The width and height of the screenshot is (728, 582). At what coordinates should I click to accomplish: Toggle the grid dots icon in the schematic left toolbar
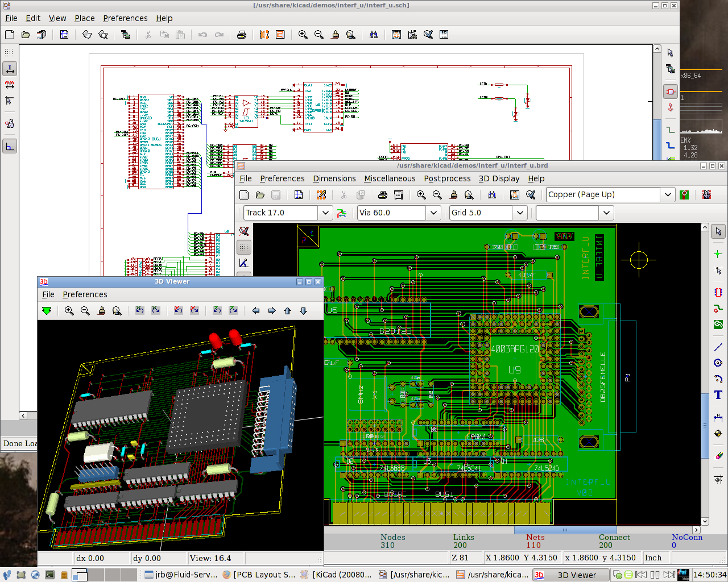[9, 52]
